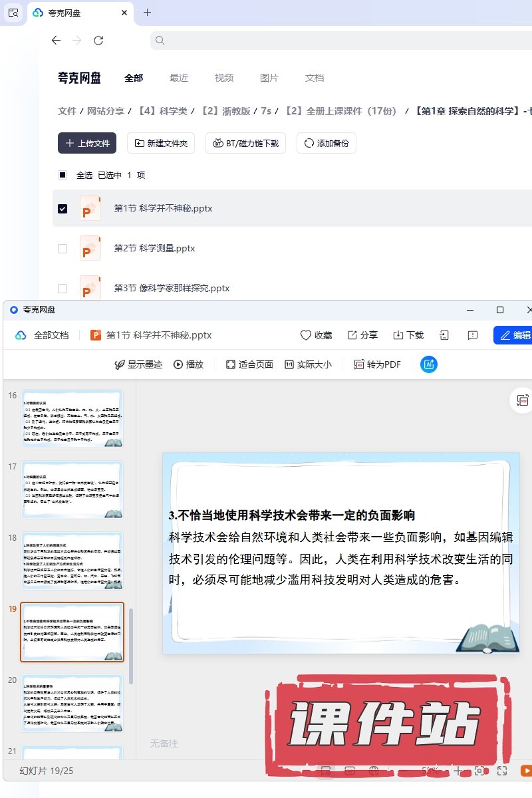This screenshot has width=532, height=798.
Task: Click the 转为PDF convert icon
Action: click(359, 364)
